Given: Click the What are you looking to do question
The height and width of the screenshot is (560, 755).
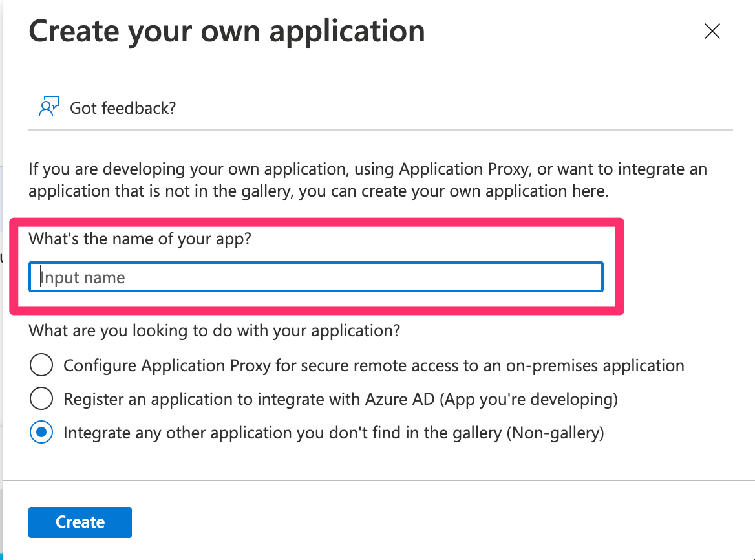Looking at the screenshot, I should [x=214, y=331].
